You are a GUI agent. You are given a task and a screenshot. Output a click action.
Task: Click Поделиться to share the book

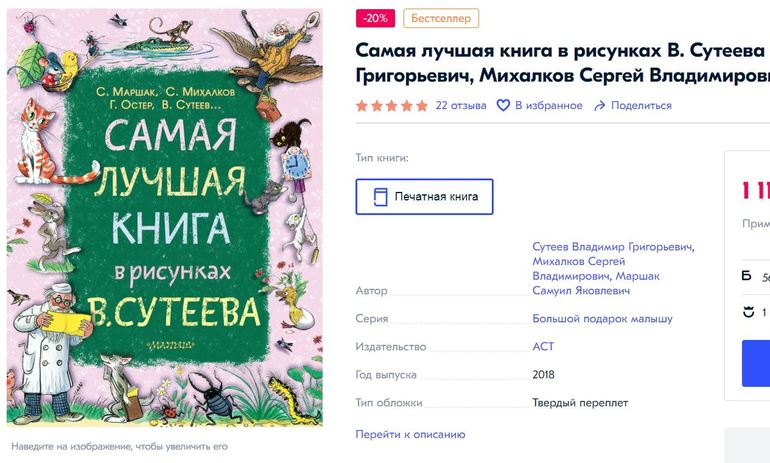click(x=641, y=105)
